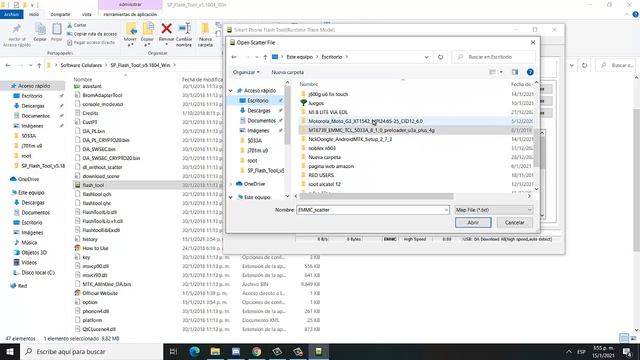The width and height of the screenshot is (640, 360).
Task: Switch to the Compartir ribbon tab
Action: [60, 14]
